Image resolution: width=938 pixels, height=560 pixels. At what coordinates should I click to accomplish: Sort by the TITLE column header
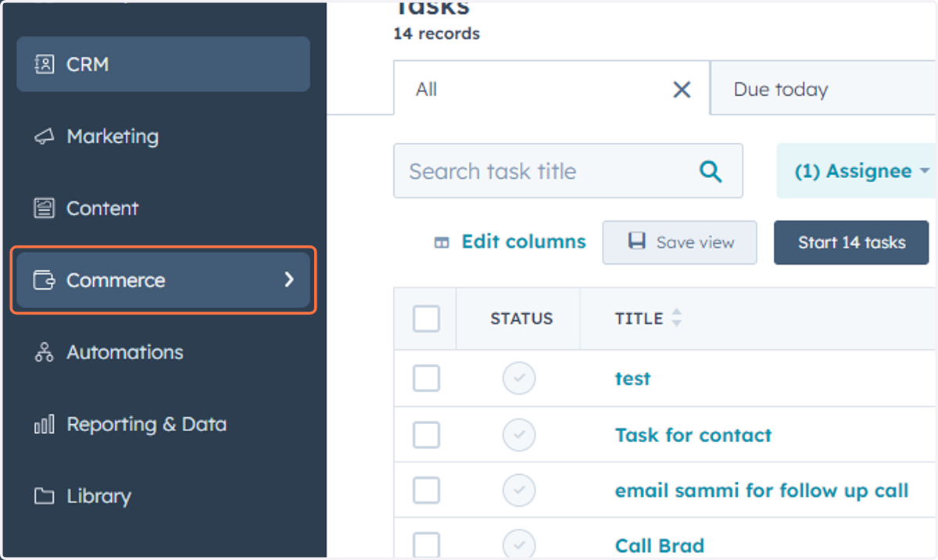tap(639, 319)
